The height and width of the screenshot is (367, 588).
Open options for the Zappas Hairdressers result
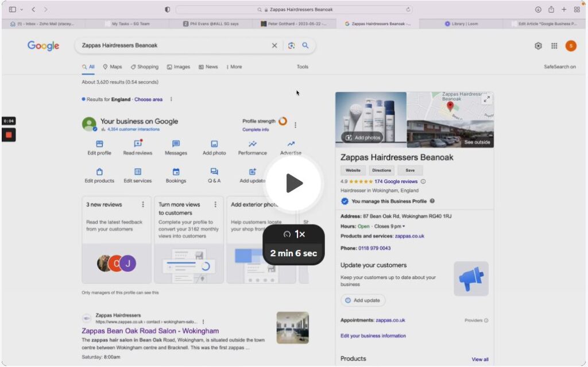203,322
